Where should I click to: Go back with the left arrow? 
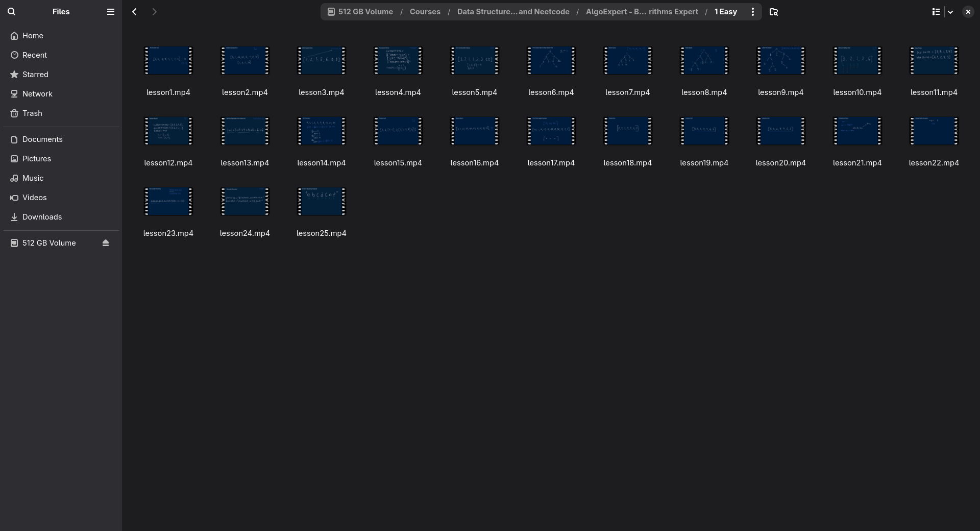click(134, 12)
